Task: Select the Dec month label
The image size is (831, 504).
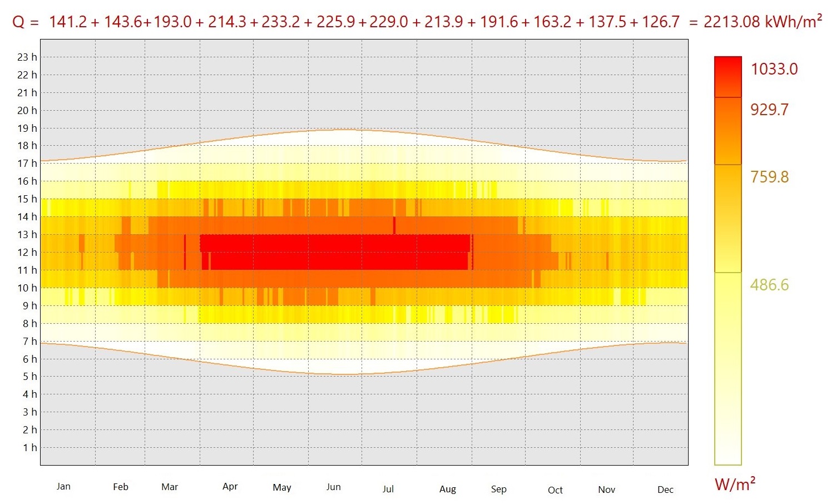Action: 665,490
